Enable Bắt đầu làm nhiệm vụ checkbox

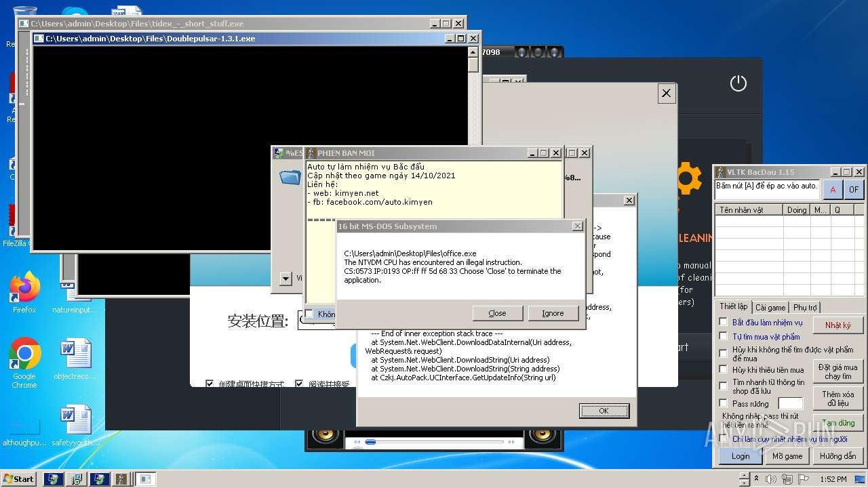coord(724,322)
